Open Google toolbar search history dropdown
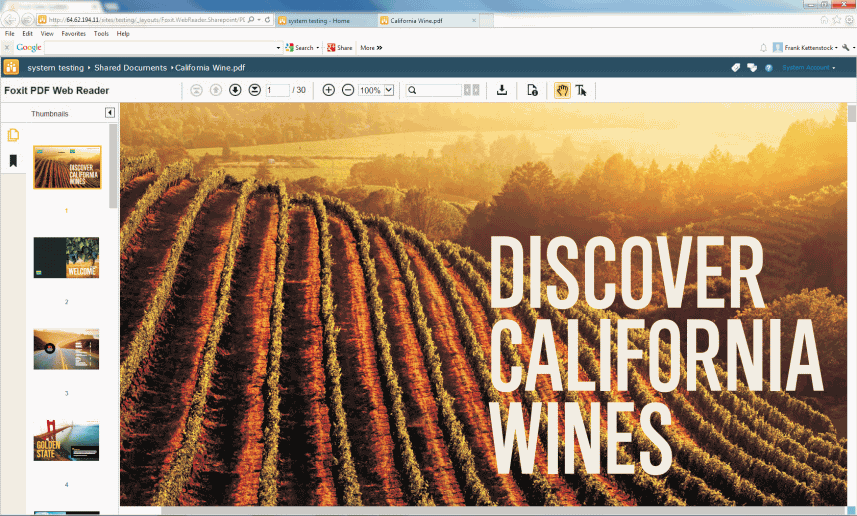857x516 pixels. pos(278,48)
